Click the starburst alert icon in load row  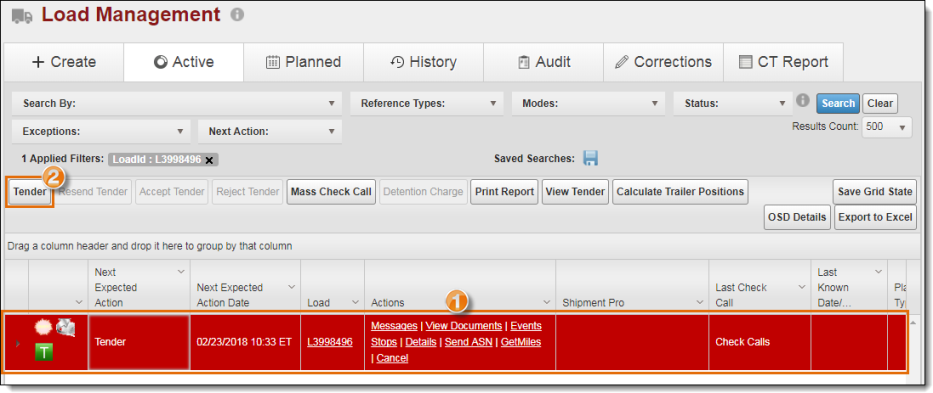[x=44, y=327]
